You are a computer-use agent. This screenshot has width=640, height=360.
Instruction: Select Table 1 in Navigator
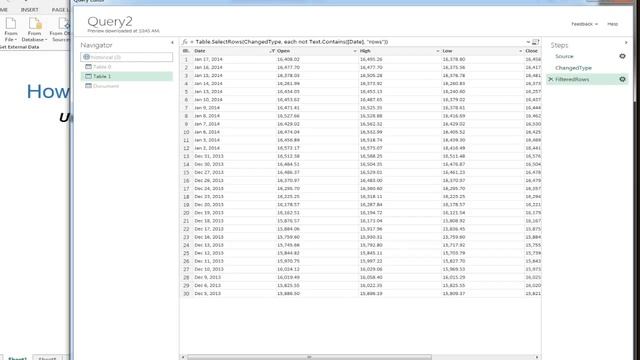coord(127,76)
